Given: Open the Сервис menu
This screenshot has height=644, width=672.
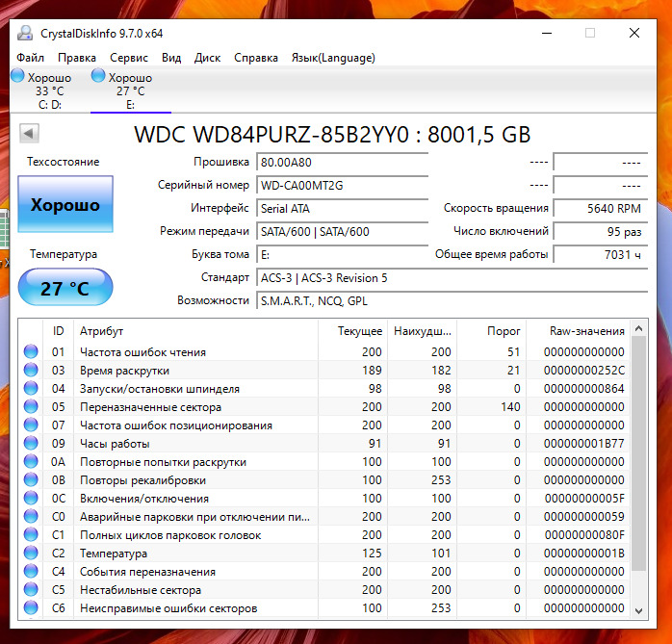Looking at the screenshot, I should (x=128, y=58).
